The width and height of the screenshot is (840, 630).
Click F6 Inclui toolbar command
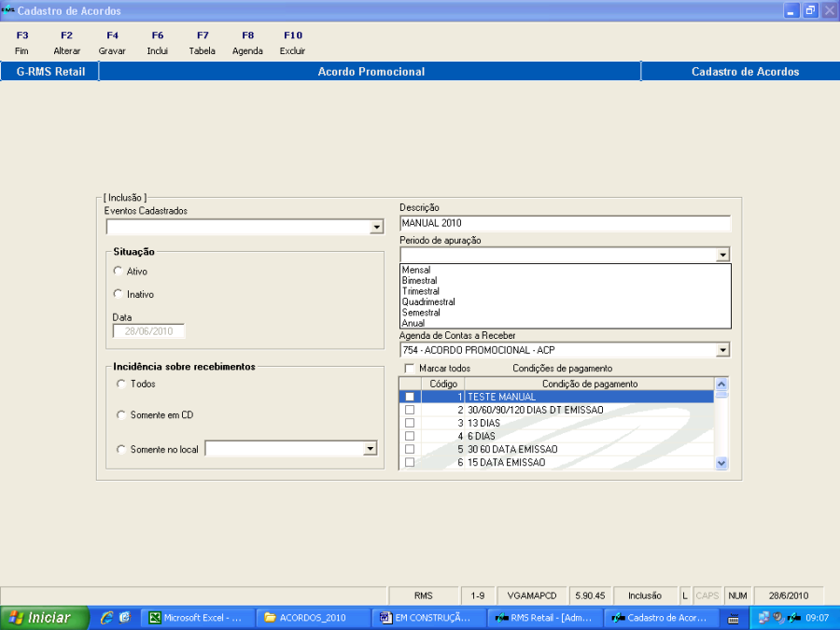158,43
